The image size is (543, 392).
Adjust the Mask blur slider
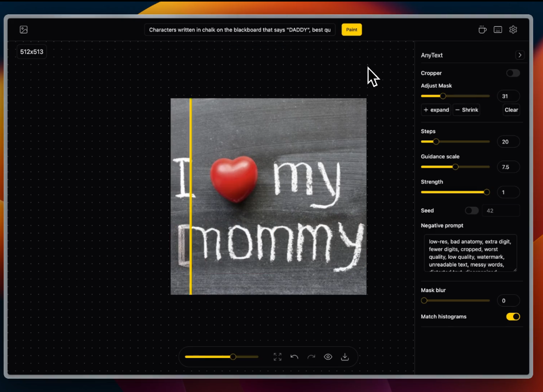pyautogui.click(x=455, y=300)
